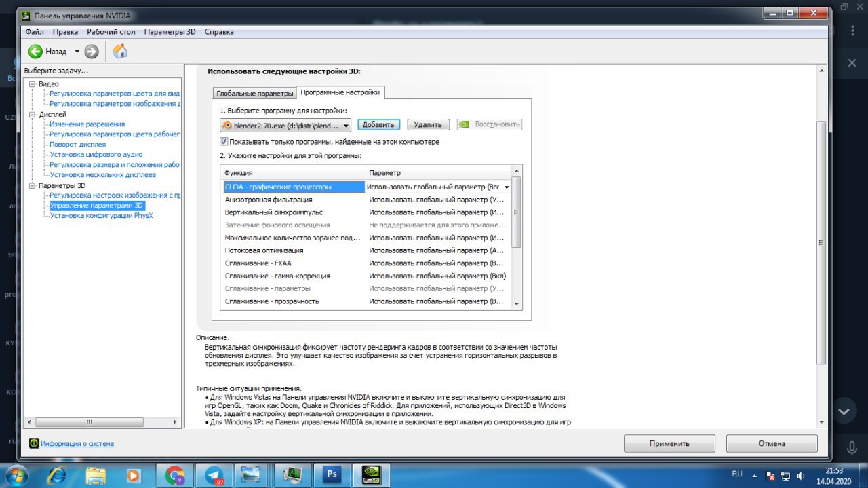Click the RU language indicator in the tray
Image resolution: width=868 pixels, height=488 pixels.
tap(737, 474)
